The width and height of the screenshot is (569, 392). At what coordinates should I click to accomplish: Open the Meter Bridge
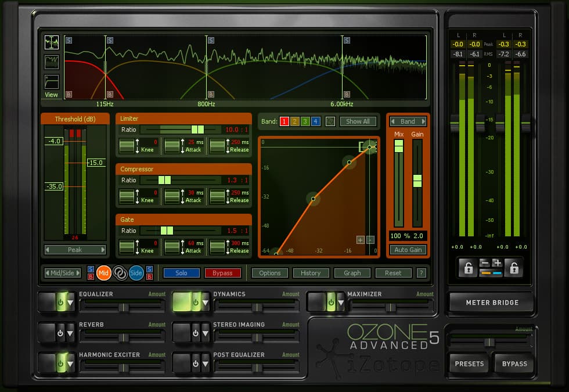(492, 303)
